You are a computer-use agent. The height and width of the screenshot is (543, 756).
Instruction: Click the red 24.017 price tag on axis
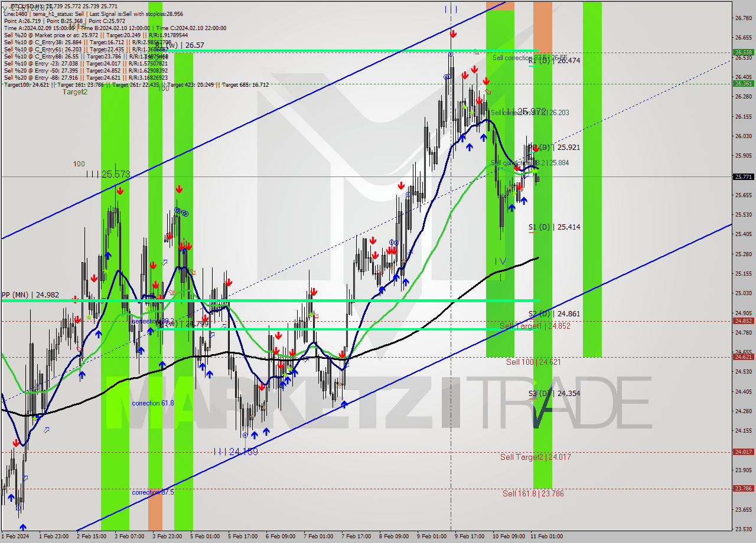coord(743,452)
